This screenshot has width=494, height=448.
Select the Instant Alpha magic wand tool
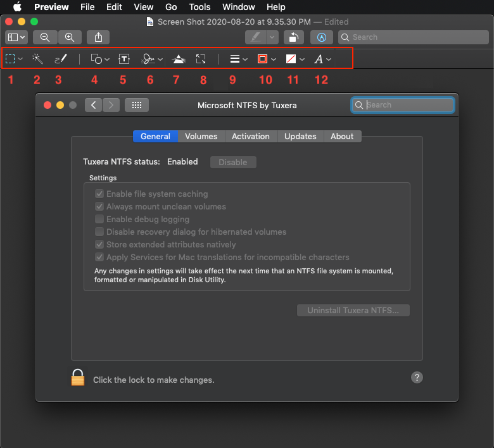click(37, 59)
